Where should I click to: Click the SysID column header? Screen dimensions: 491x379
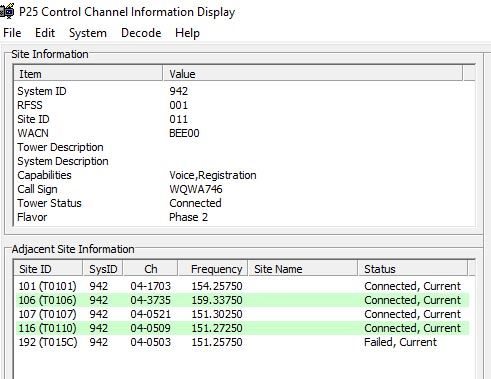[x=103, y=269]
